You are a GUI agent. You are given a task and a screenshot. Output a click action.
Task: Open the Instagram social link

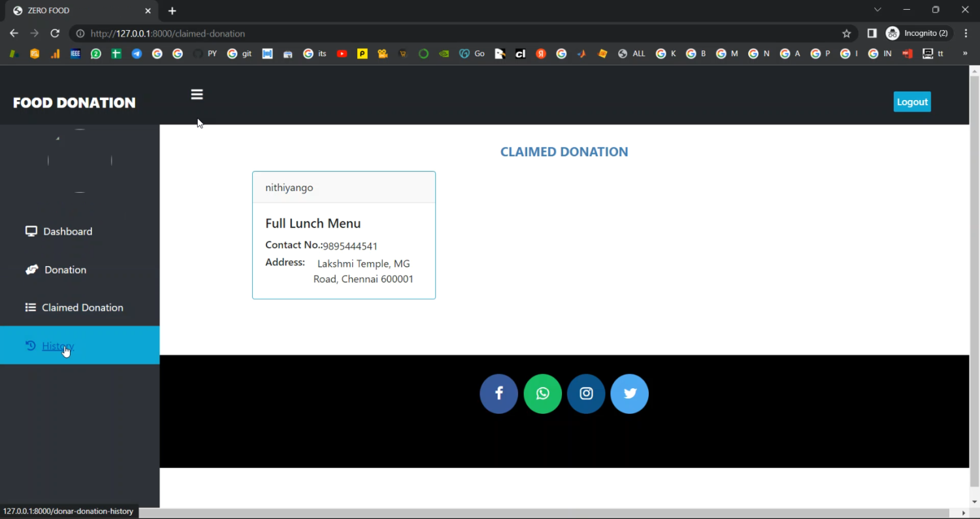pos(586,393)
